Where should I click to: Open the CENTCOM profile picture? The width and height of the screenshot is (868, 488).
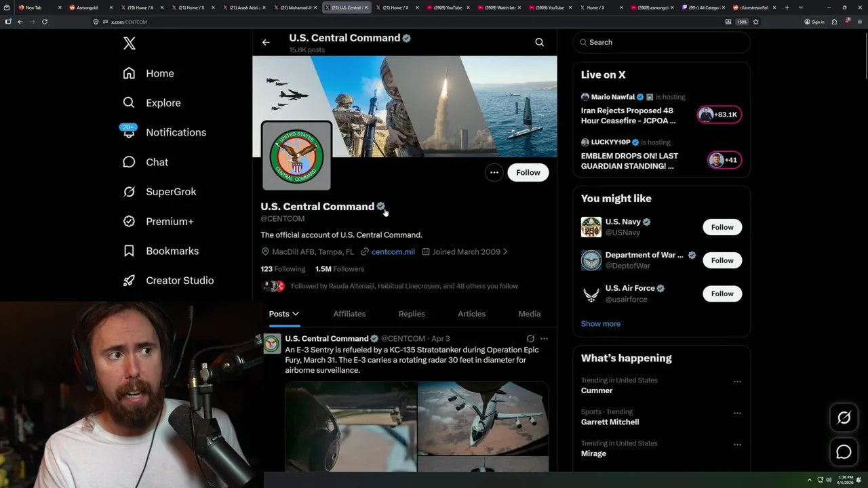pyautogui.click(x=296, y=156)
